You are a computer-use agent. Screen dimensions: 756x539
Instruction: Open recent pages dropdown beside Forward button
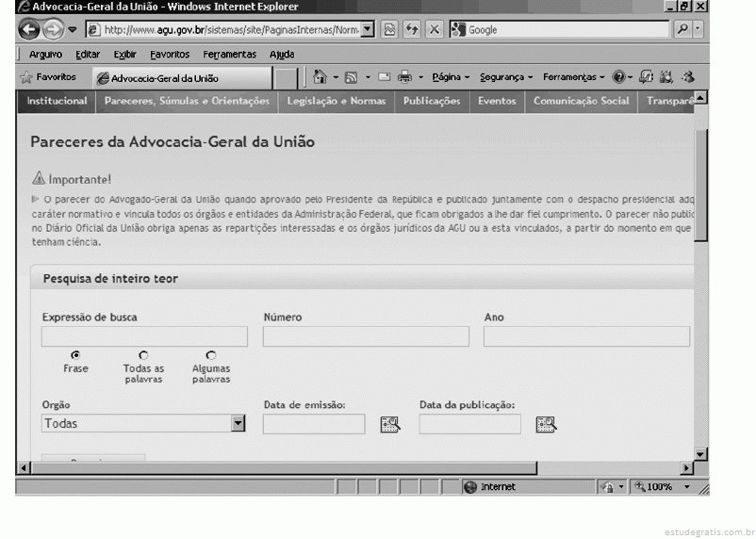73,30
